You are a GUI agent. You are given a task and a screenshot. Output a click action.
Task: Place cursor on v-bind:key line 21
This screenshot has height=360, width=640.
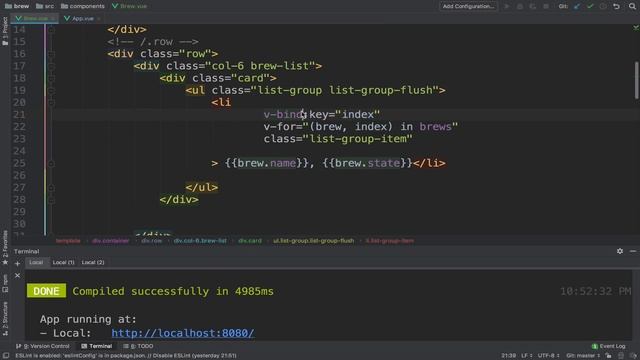point(322,115)
